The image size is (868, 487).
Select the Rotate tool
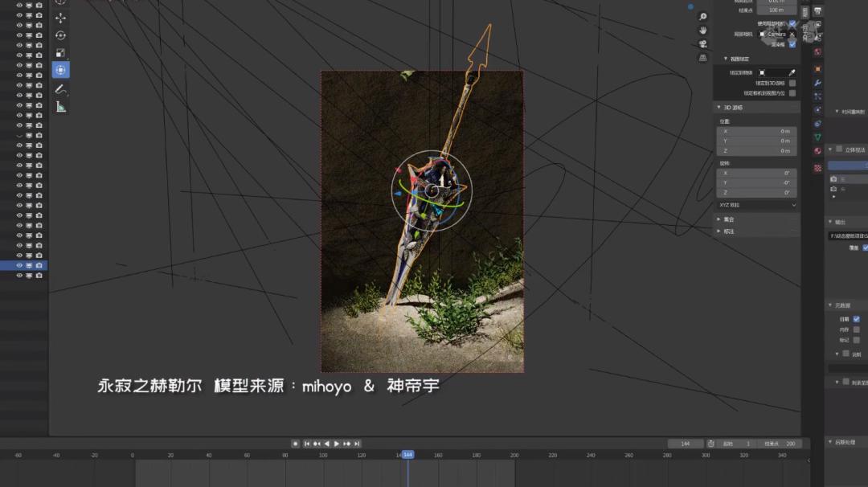pyautogui.click(x=60, y=35)
